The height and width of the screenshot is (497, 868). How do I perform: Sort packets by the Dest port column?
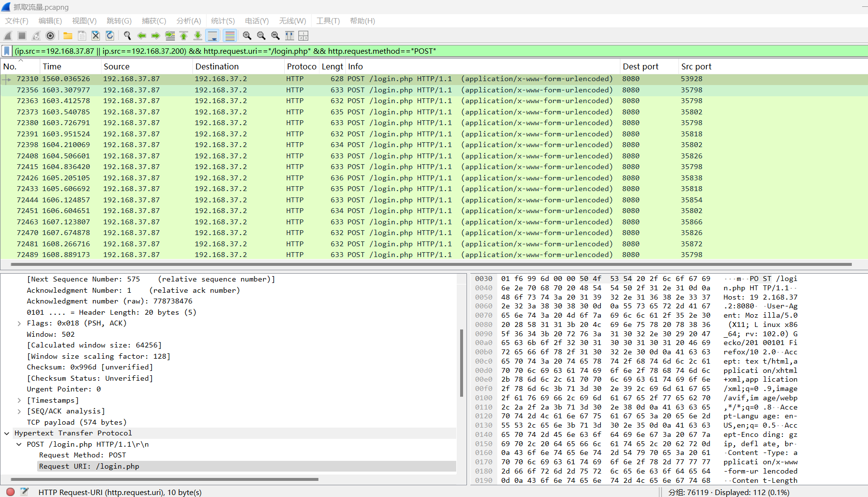(x=650, y=66)
